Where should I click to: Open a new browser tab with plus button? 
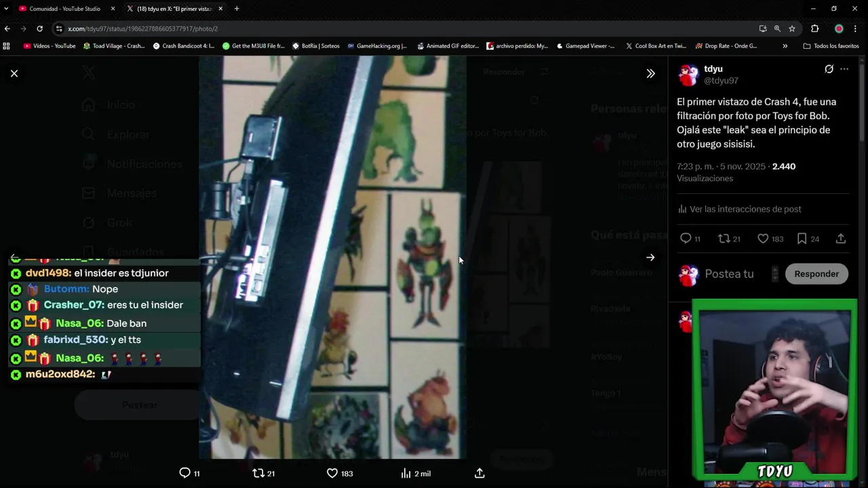click(x=237, y=9)
